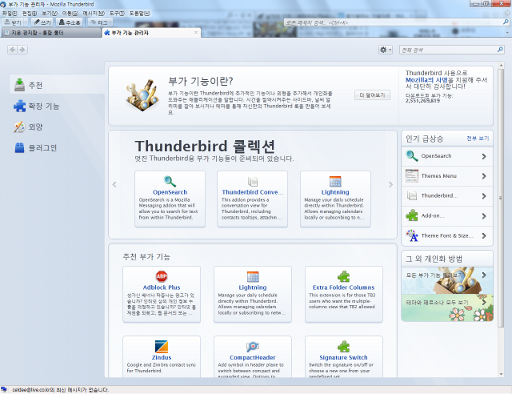The image size is (512, 394).
Task: Select the Get Add-ons (추천) category
Action: tap(57, 85)
